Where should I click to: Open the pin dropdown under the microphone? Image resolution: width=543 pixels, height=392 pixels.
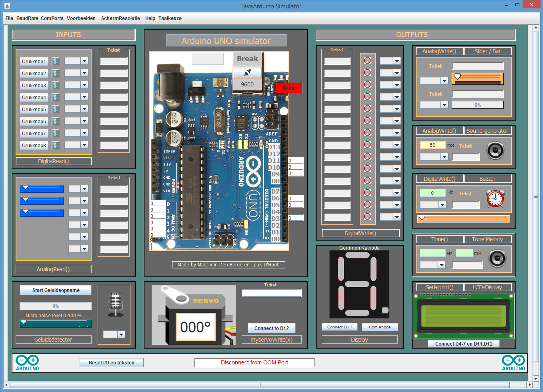(121, 334)
